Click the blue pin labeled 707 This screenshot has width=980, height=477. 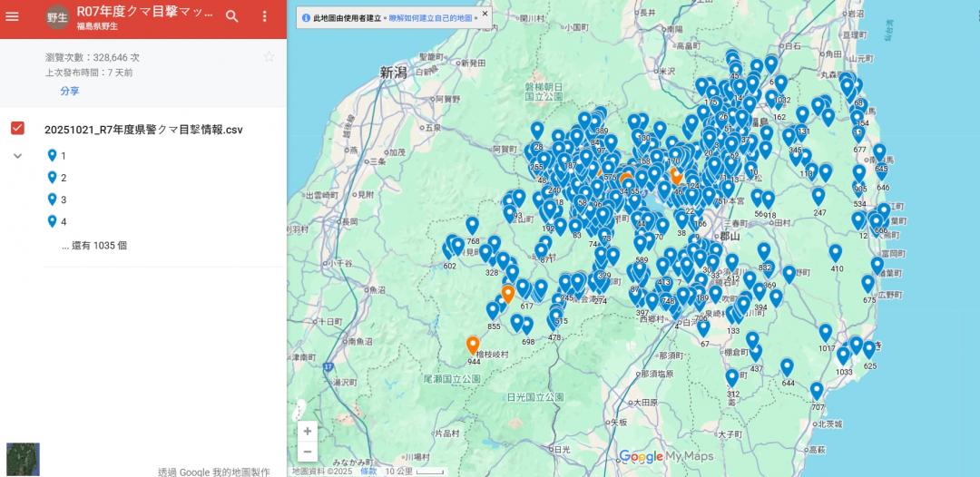[817, 391]
